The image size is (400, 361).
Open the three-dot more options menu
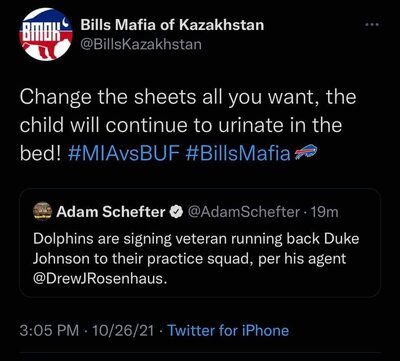coord(373,25)
